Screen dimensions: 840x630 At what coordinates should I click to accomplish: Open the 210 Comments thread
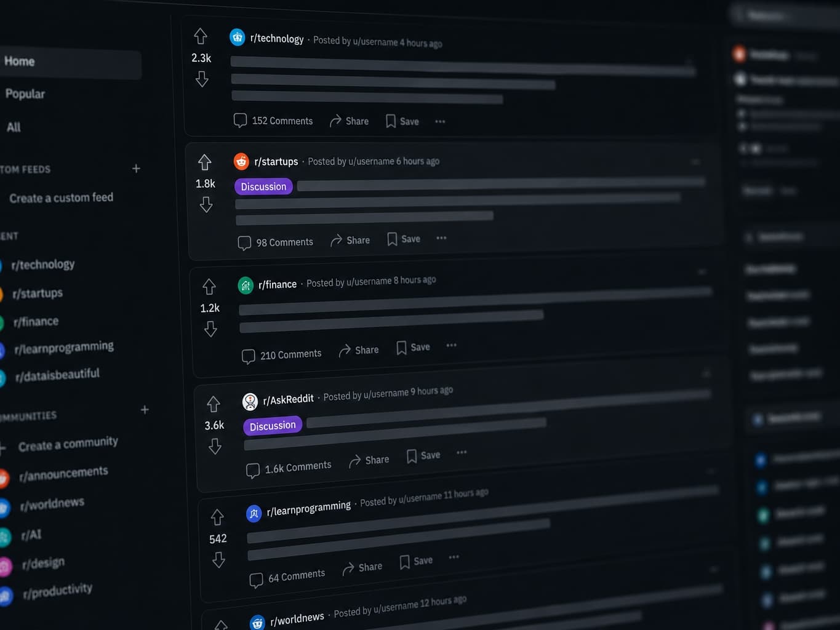(282, 355)
